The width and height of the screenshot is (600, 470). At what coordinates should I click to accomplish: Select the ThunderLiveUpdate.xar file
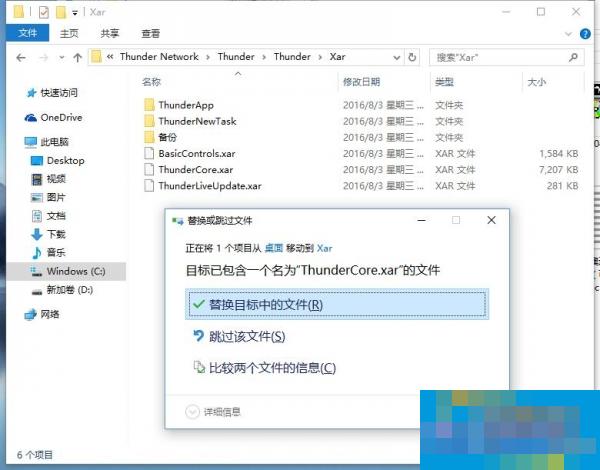[210, 186]
